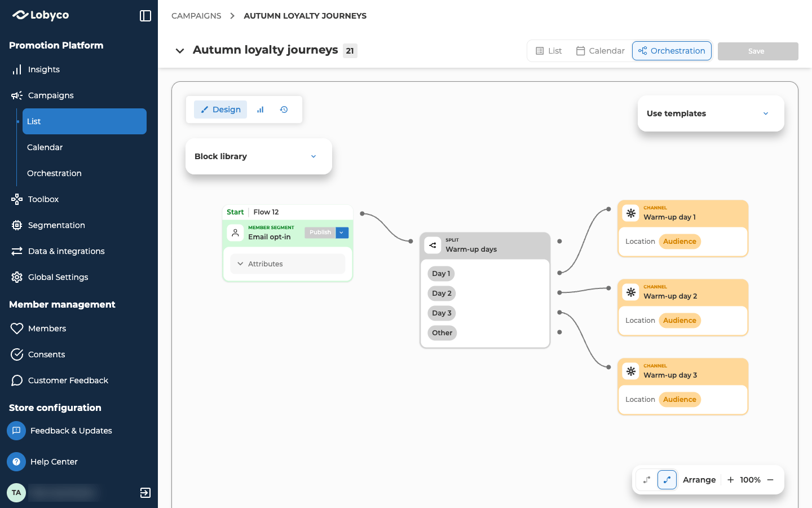
Task: Click the Publish button
Action: [x=320, y=233]
